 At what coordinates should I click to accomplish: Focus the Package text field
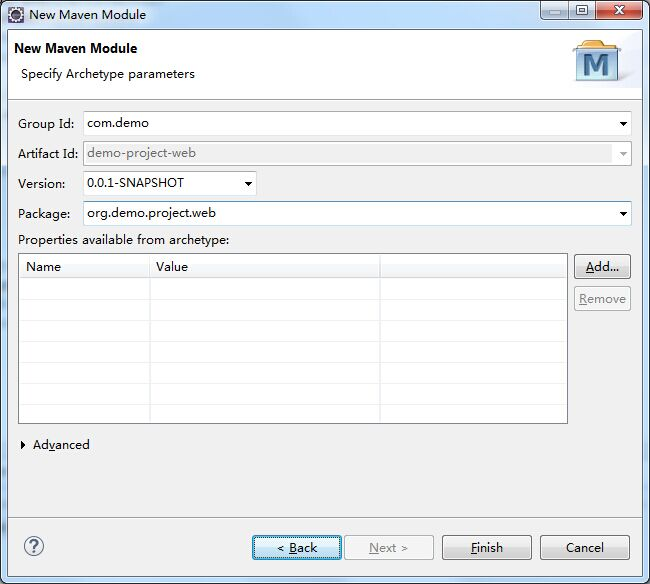pos(357,213)
